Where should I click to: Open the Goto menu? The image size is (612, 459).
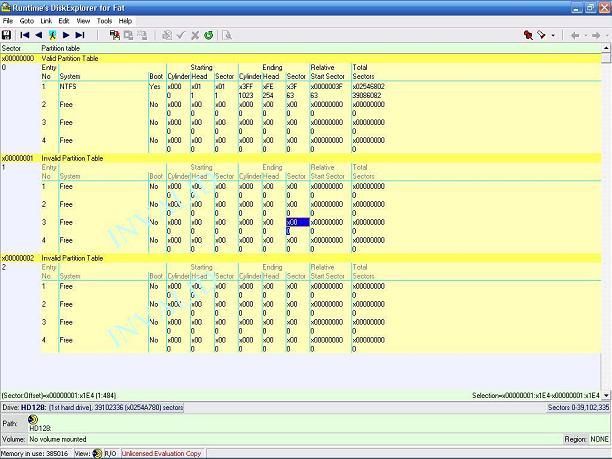click(x=27, y=21)
